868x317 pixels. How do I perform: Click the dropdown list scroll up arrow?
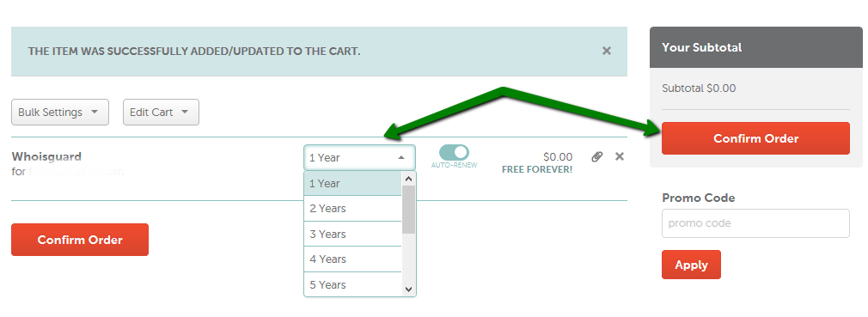pyautogui.click(x=408, y=179)
